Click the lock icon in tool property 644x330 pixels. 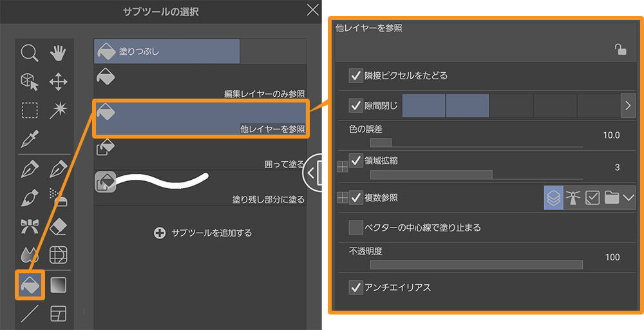620,50
